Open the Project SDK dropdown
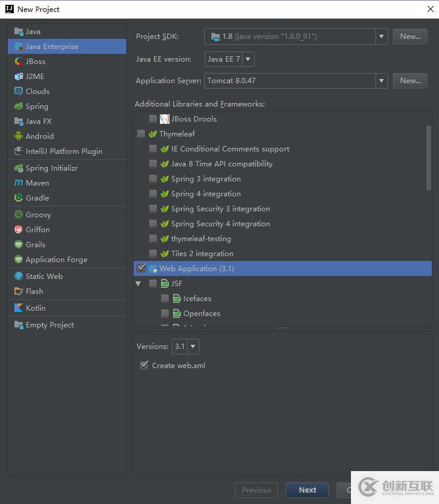This screenshot has height=504, width=439. (x=382, y=37)
